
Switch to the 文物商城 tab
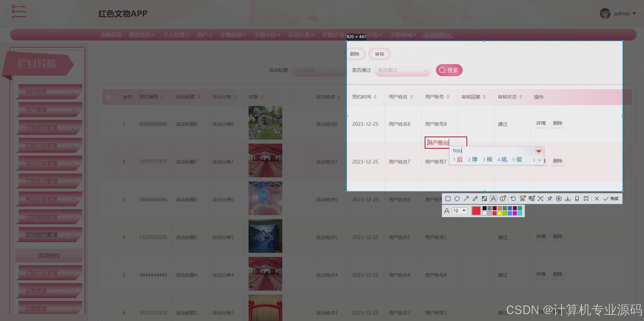pyautogui.click(x=401, y=35)
